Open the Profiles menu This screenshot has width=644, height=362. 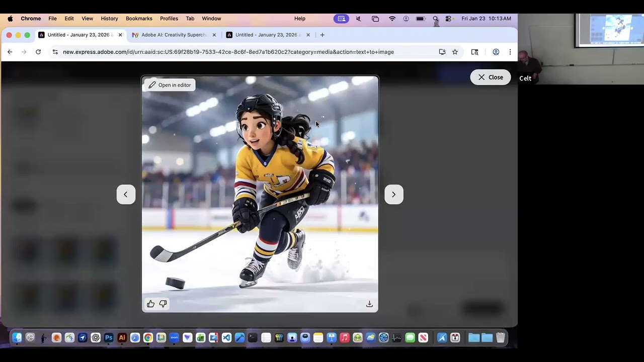pos(169,19)
